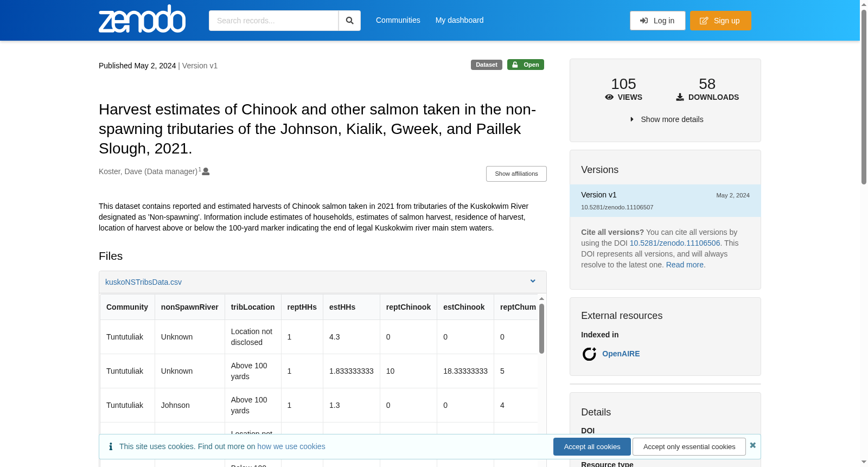
Task: Collapse the kuskoNSTribsData.csv preview chevron
Action: point(533,281)
